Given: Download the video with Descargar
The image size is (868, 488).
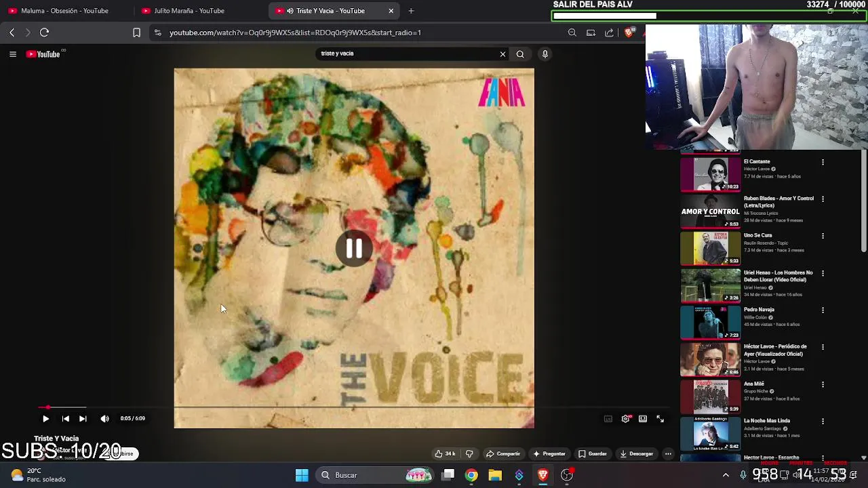Looking at the screenshot, I should tap(637, 453).
